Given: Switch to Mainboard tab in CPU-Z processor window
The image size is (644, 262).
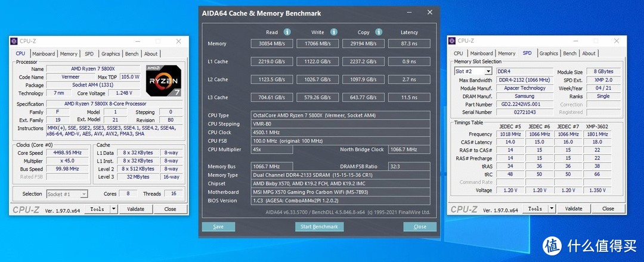Looking at the screenshot, I should point(44,54).
